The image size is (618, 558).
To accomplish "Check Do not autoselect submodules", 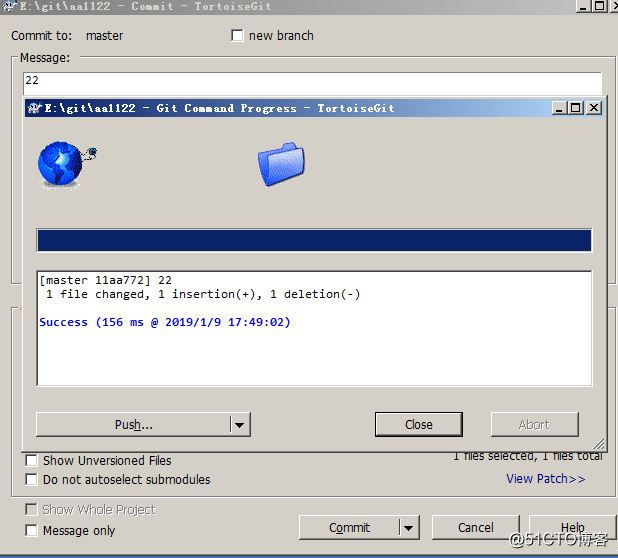I will tap(31, 479).
